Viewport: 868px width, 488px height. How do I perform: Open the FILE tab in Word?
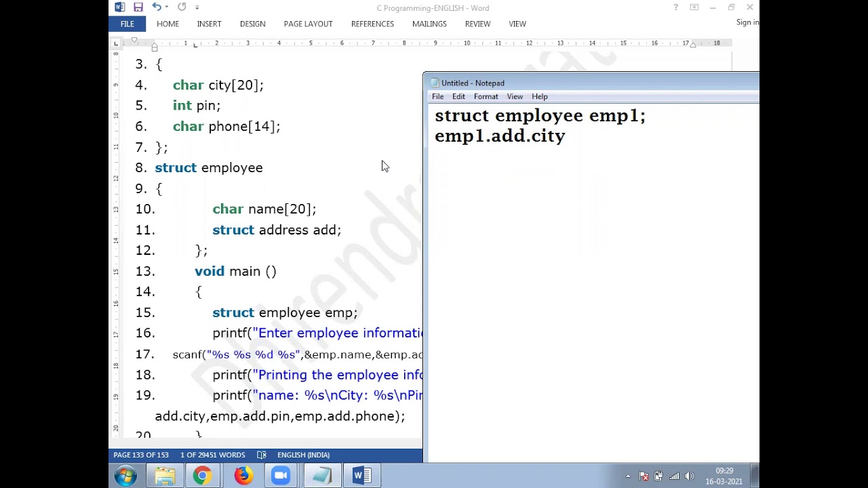coord(127,24)
